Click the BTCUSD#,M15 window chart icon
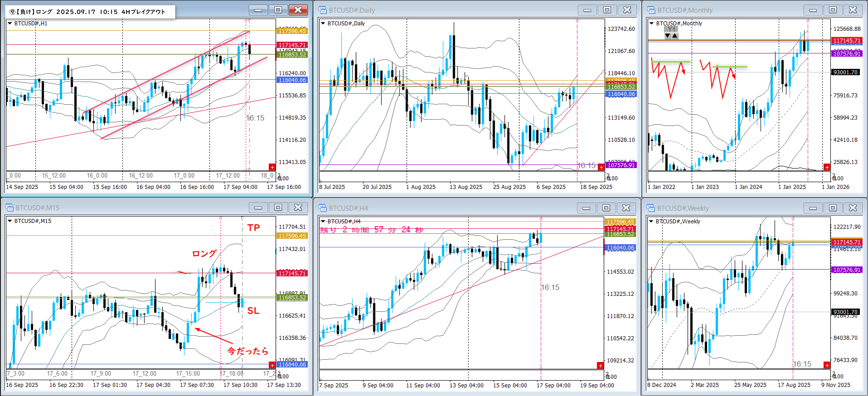The image size is (868, 396). [x=10, y=208]
